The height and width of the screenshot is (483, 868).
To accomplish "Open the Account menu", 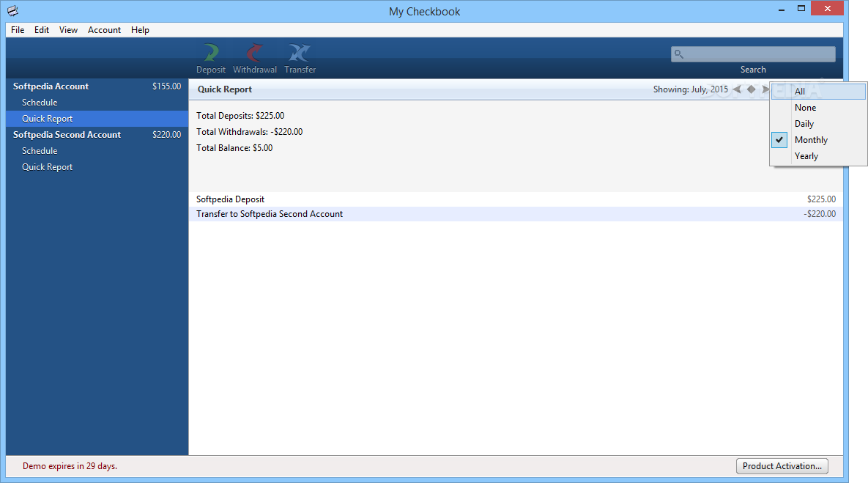I will [104, 30].
